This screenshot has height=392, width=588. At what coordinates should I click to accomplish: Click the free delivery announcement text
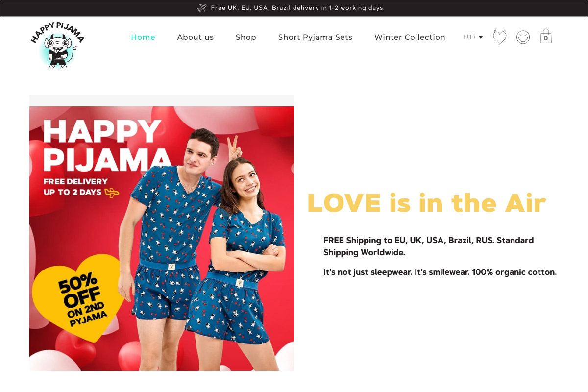coord(298,8)
